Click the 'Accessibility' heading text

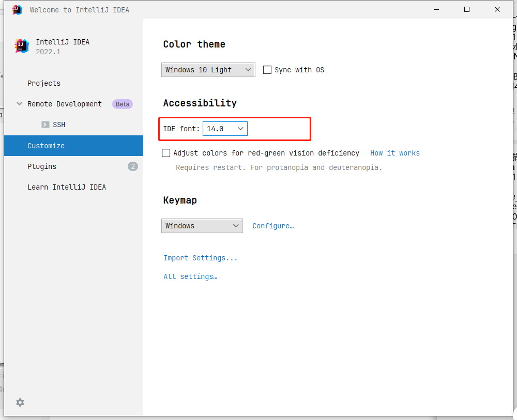tap(200, 103)
